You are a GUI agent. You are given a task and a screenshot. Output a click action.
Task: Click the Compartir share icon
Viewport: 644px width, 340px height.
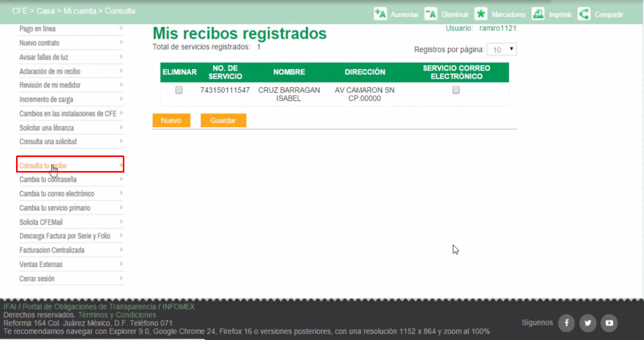click(584, 14)
